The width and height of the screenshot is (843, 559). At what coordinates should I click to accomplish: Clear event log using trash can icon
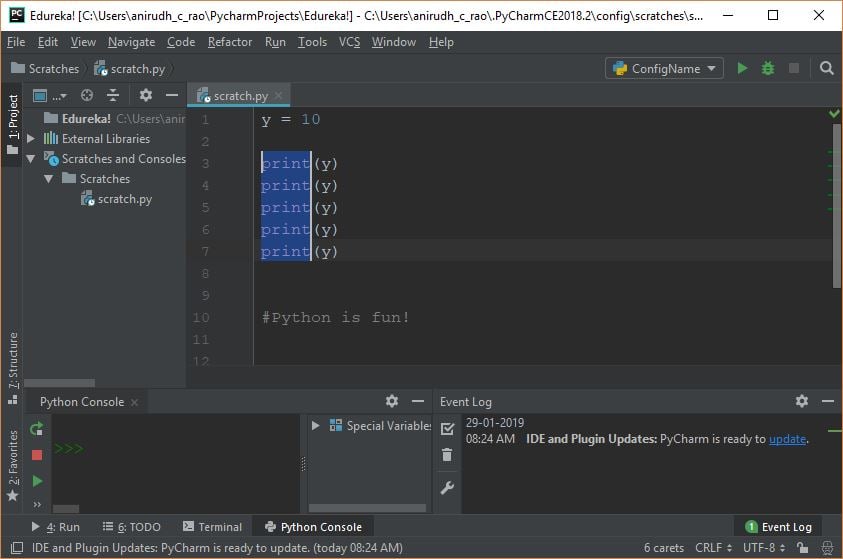(447, 455)
